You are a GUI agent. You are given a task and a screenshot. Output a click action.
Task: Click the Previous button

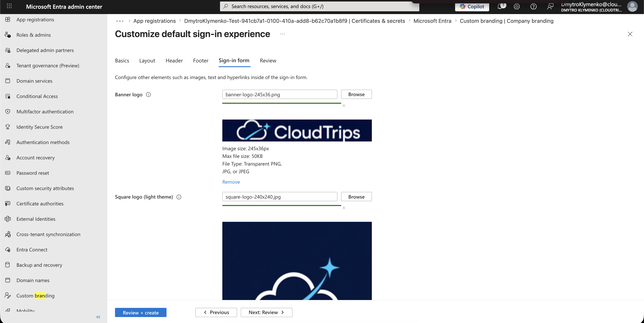[216, 312]
